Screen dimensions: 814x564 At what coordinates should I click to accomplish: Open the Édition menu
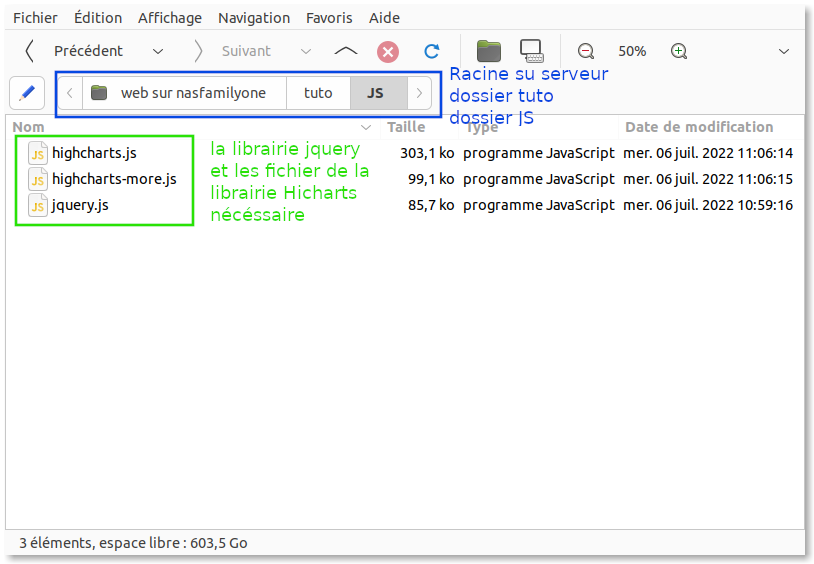point(98,18)
